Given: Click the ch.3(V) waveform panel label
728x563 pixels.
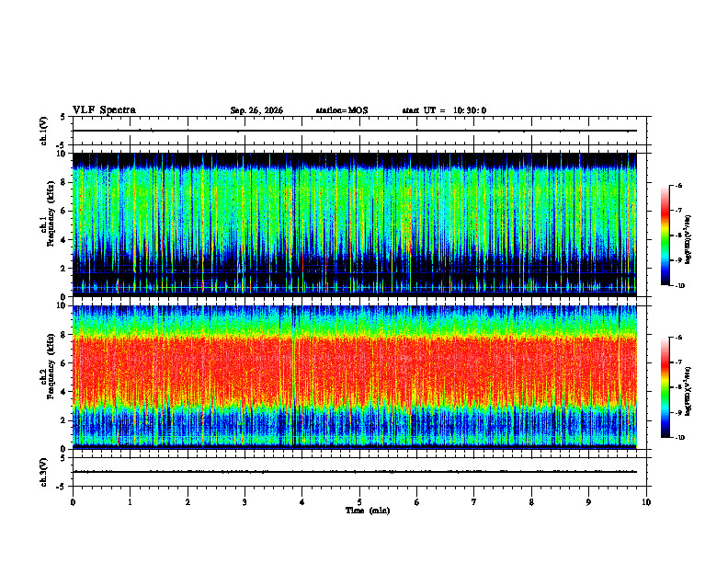Looking at the screenshot, I should (44, 472).
